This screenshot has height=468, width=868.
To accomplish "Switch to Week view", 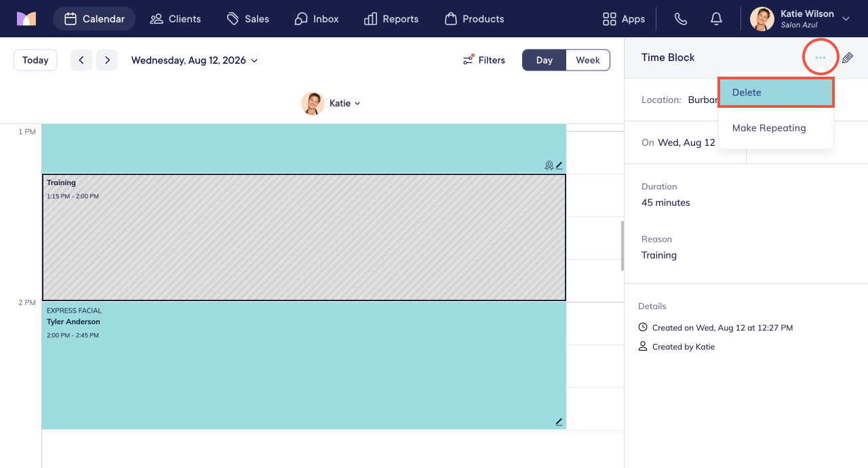I will pyautogui.click(x=588, y=60).
